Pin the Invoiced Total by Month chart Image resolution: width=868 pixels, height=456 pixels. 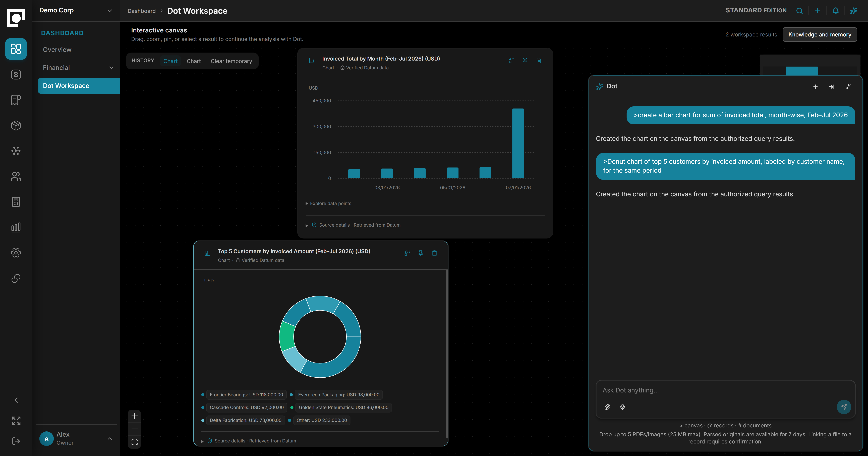tap(525, 60)
